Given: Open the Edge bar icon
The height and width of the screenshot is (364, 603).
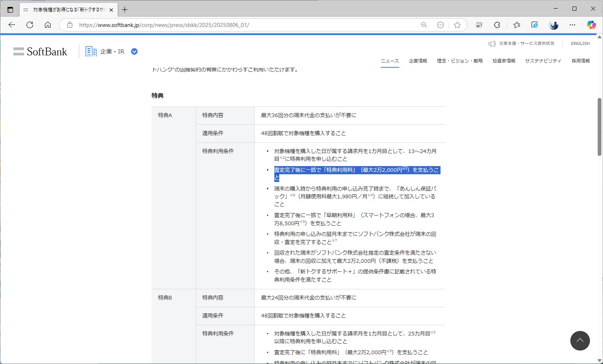Looking at the screenshot, I should [x=535, y=25].
